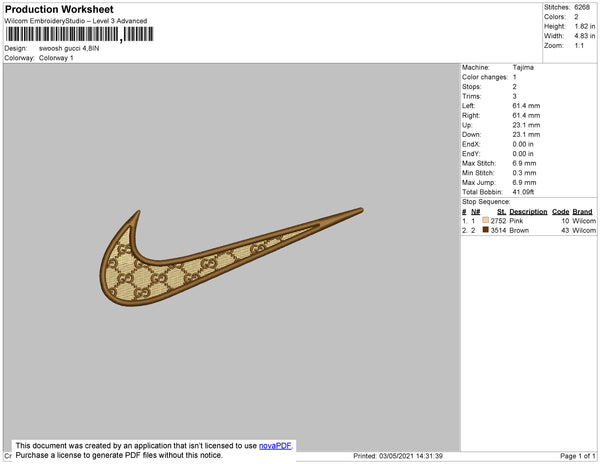Open the novaPDF link in the notice
Screen dimensions: 600x464
[277, 445]
